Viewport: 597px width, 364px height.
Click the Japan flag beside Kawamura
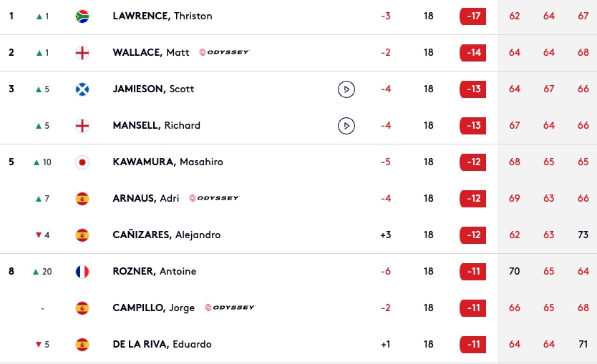82,162
